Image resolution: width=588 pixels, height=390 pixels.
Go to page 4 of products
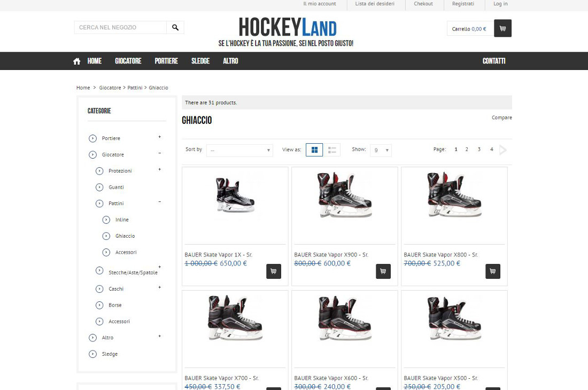pos(492,150)
